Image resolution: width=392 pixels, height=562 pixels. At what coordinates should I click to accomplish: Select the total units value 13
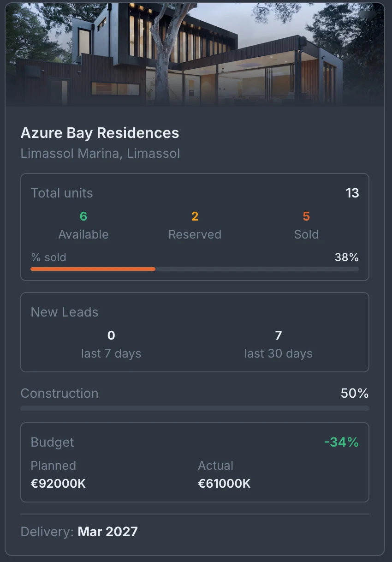(x=352, y=193)
